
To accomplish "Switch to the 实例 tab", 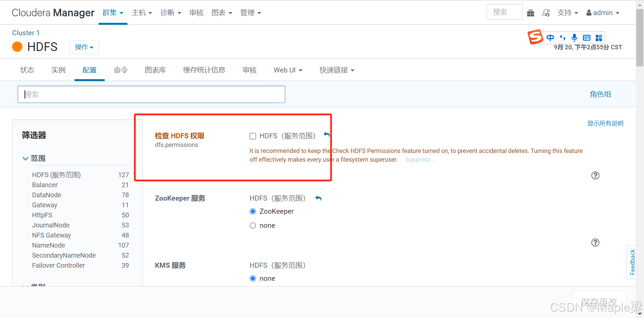I will (x=58, y=70).
